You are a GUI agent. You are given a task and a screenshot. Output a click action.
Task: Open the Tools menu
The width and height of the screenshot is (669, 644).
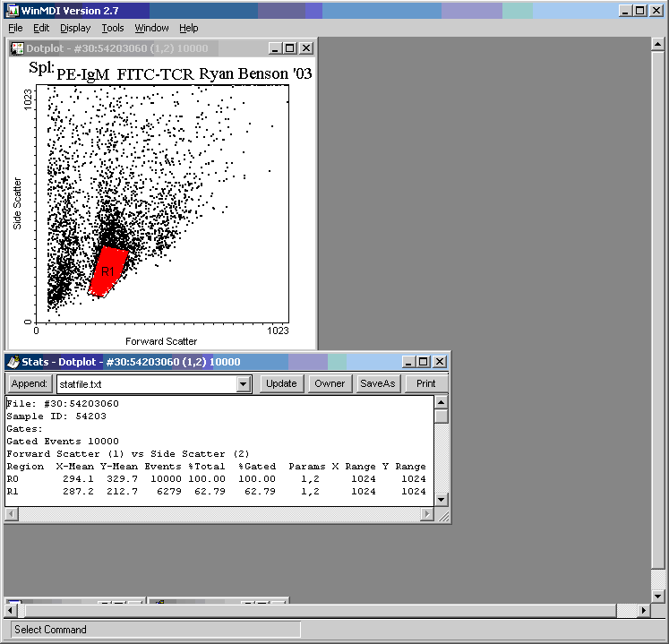(x=113, y=28)
